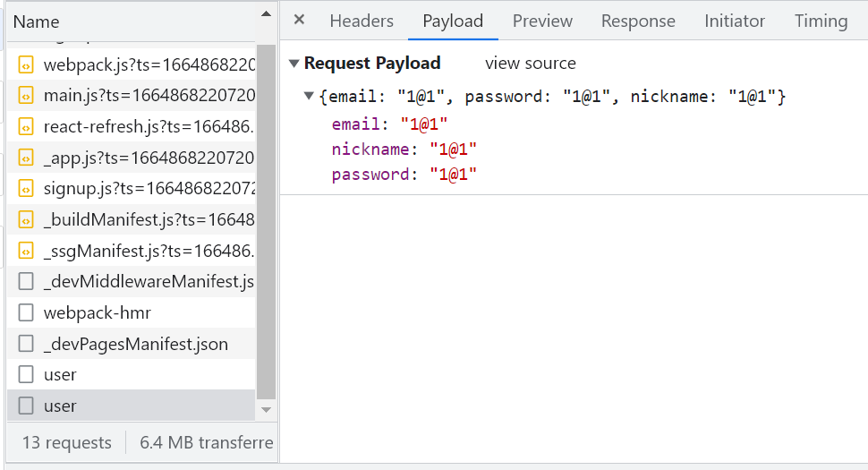Click the _buildManifest.js script file icon
This screenshot has width=868, height=470.
pyautogui.click(x=27, y=219)
